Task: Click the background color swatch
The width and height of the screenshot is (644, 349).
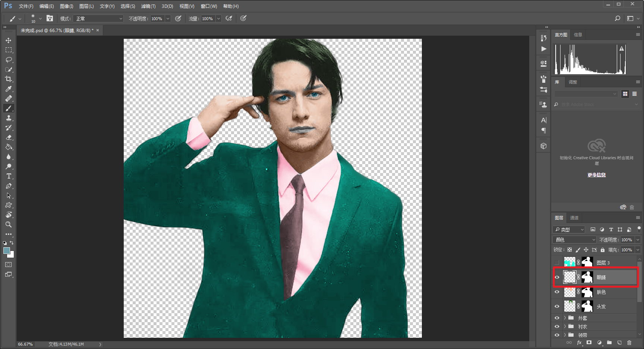Action: [x=12, y=255]
